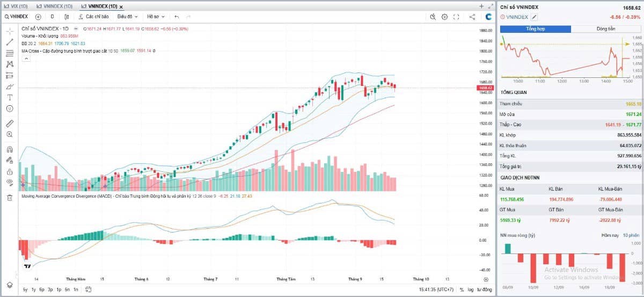644x297 pixels.
Task: Select the 1p time range
Action: coord(58,289)
